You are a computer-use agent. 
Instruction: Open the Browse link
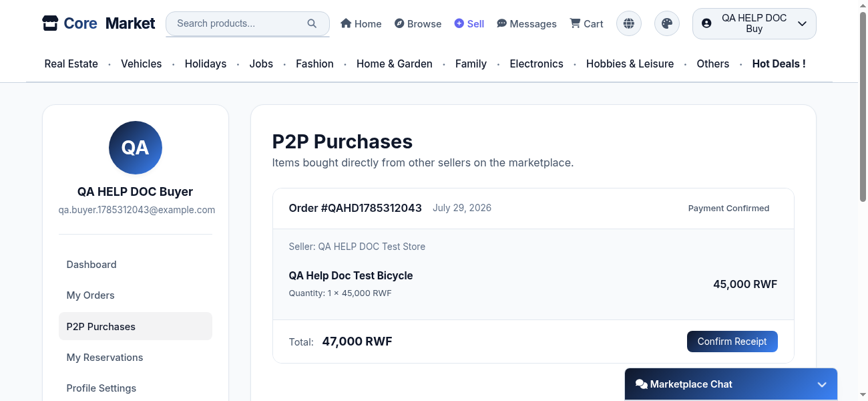418,23
